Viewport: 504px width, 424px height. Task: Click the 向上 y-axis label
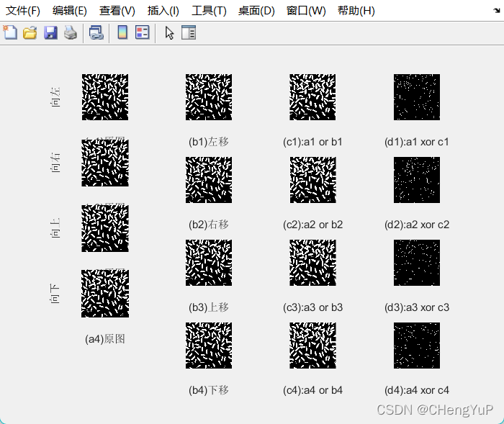(55, 228)
